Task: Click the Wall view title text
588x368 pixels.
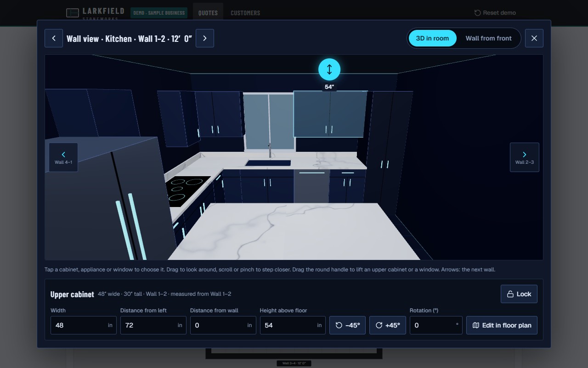Action: point(129,39)
